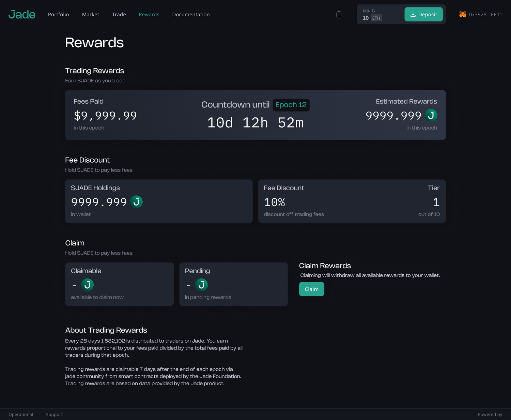Image resolution: width=511 pixels, height=420 pixels.
Task: Click the 'Powered by' footer text
Action: [490, 414]
